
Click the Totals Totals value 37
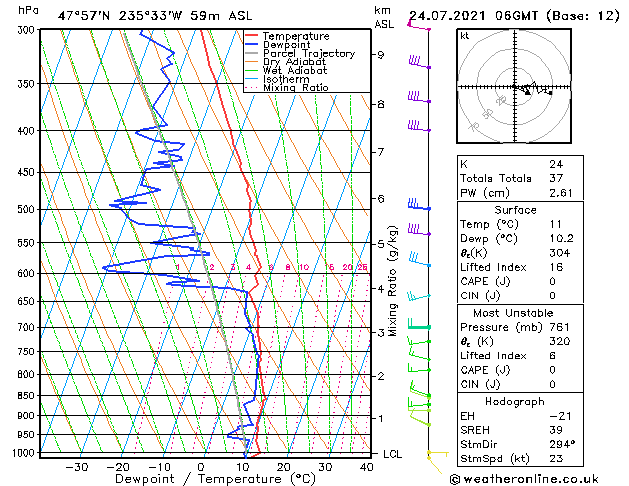[x=556, y=178]
